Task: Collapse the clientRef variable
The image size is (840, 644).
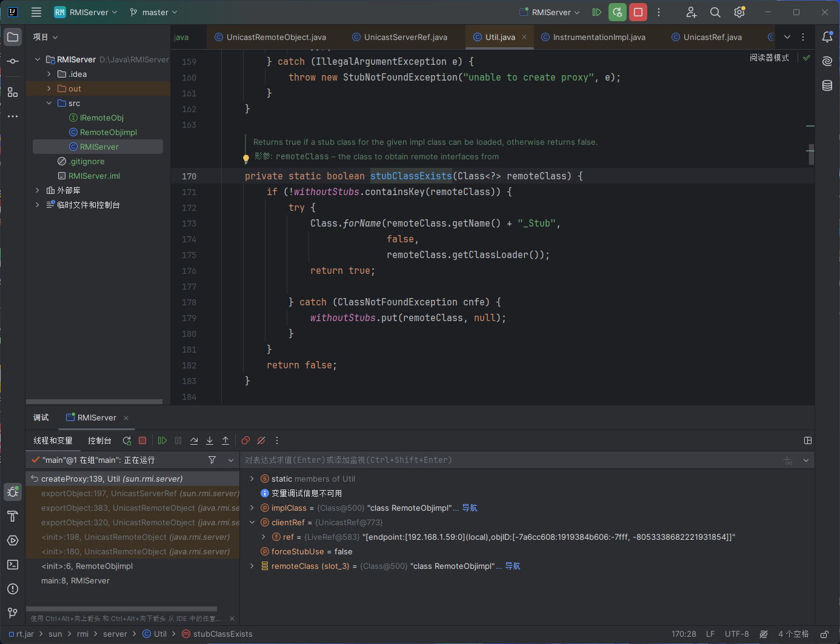Action: pyautogui.click(x=252, y=522)
